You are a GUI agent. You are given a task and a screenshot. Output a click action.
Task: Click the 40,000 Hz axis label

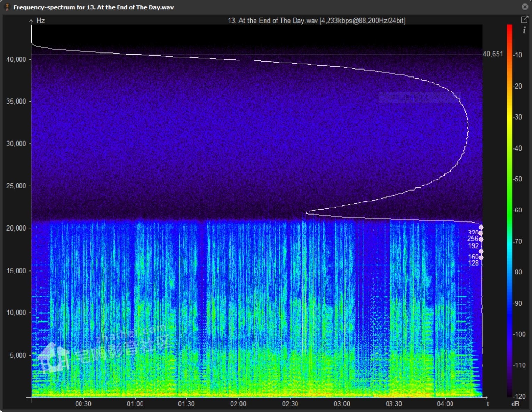tap(16, 59)
